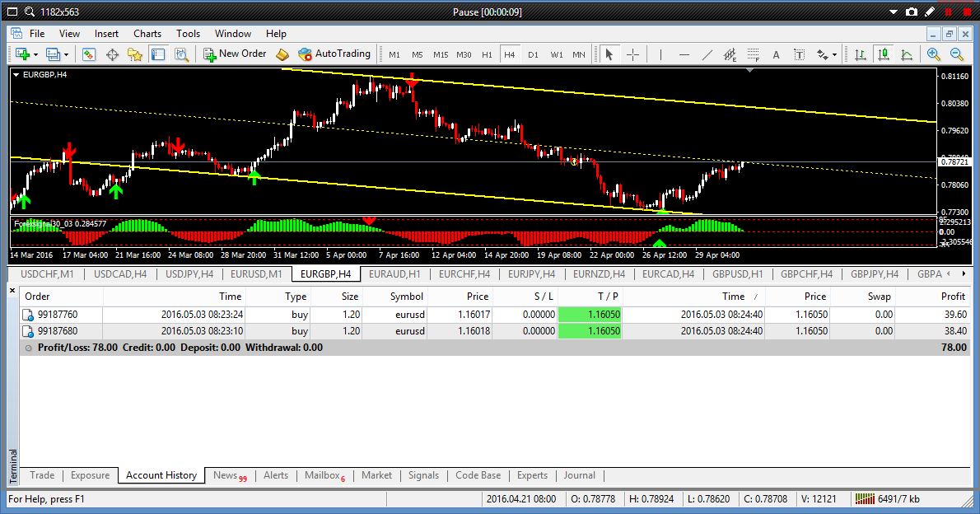Click the Zoom Out magnifier icon
The width and height of the screenshot is (980, 514).
(957, 54)
